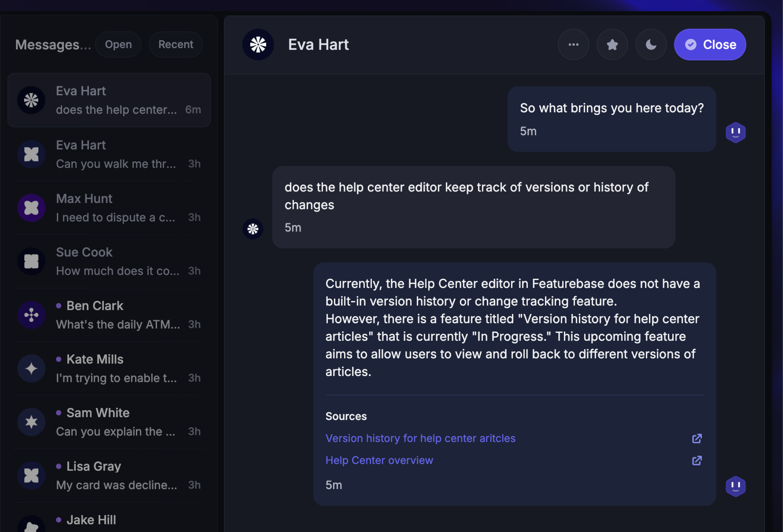Open Version history for help center articles link

point(420,438)
